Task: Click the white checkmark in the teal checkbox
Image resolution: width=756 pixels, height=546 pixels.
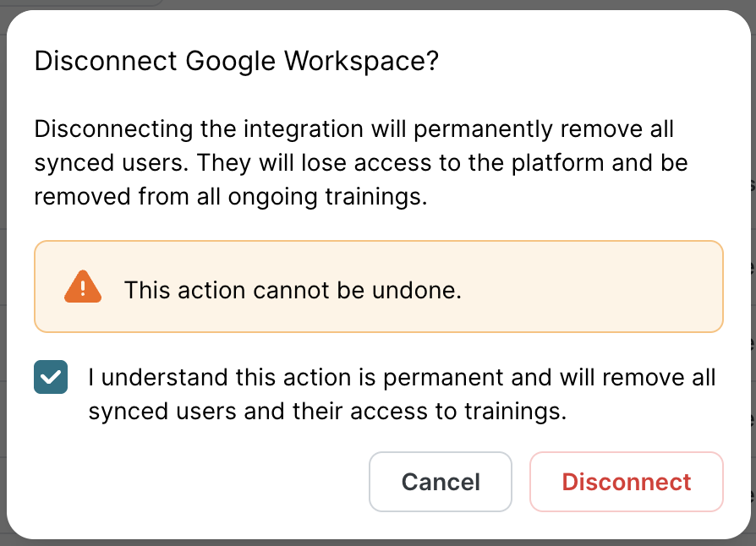Action: click(x=51, y=377)
